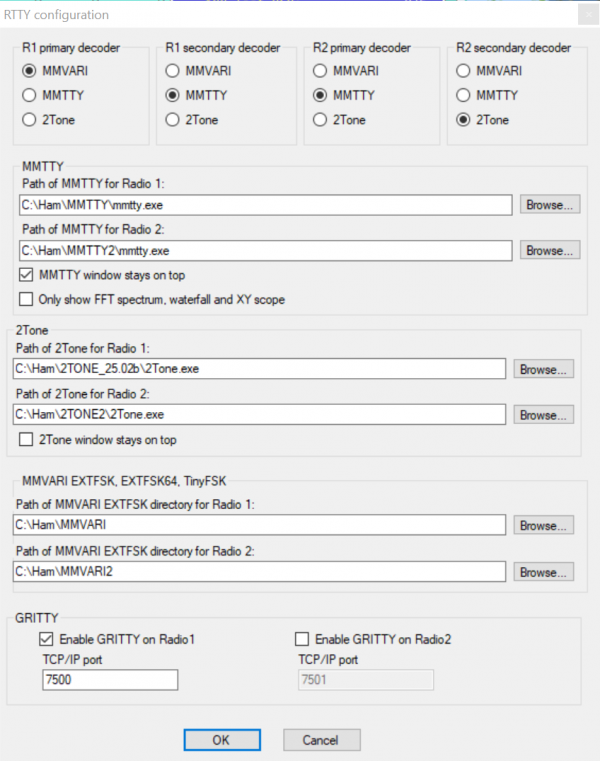600x761 pixels.
Task: Click the MMTTY path field for Radio 2
Action: (266, 250)
